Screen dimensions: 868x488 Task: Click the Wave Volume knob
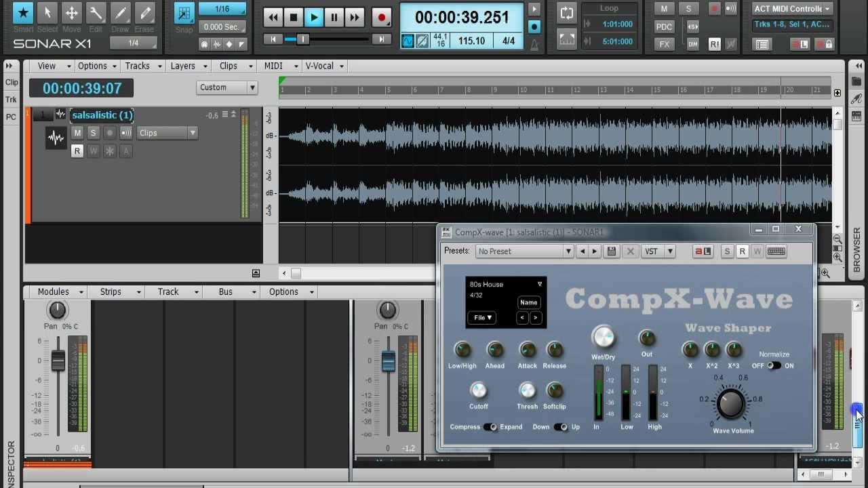coord(730,403)
